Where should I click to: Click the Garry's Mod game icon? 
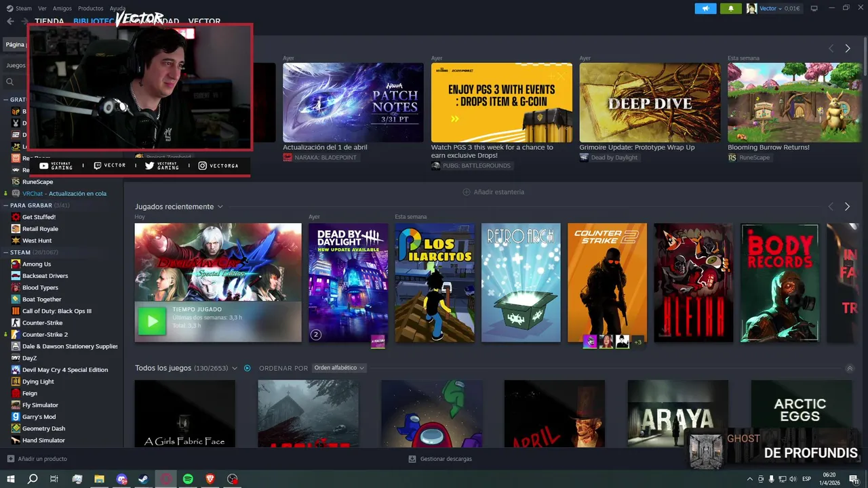(x=16, y=417)
